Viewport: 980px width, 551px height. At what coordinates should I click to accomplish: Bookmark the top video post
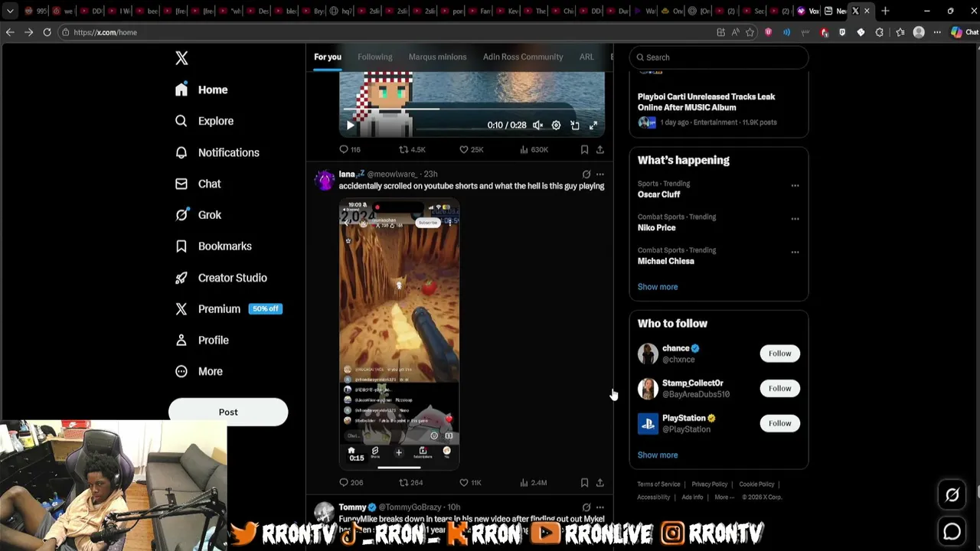click(x=584, y=149)
